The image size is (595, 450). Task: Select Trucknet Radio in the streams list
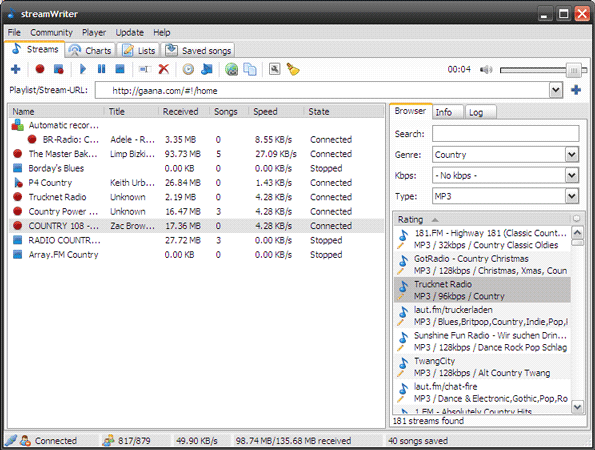click(197, 197)
